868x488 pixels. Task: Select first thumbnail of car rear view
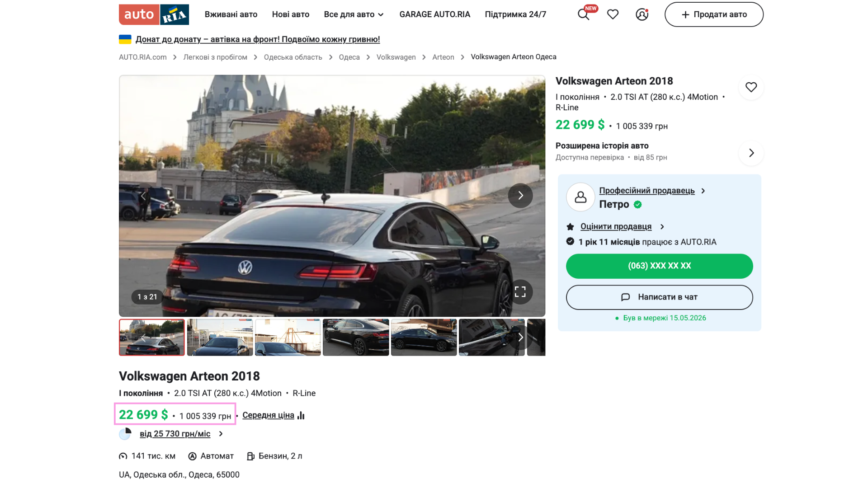[x=152, y=338]
